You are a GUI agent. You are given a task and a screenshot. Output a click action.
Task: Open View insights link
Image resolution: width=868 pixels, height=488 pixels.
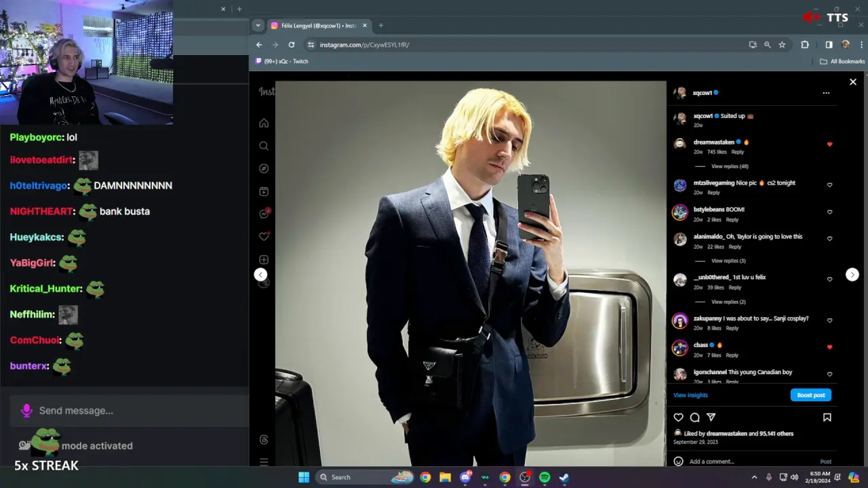(x=690, y=395)
